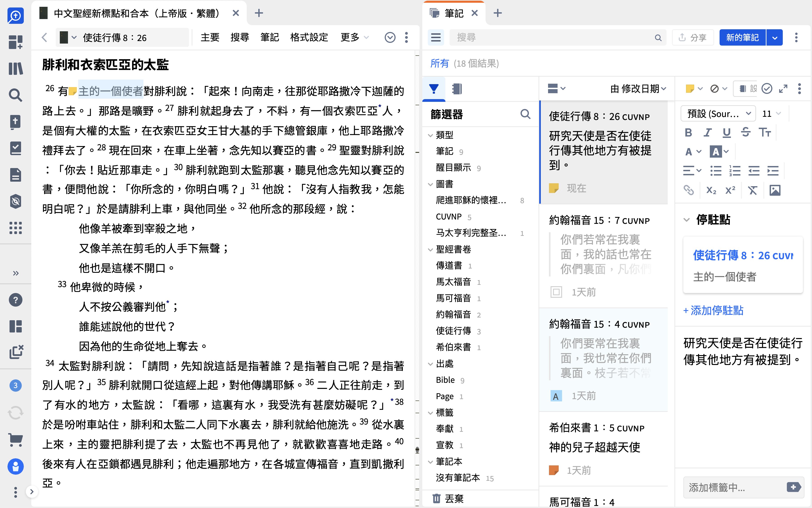Switch to the 筆記 panel tab
The width and height of the screenshot is (812, 508).
click(x=454, y=13)
